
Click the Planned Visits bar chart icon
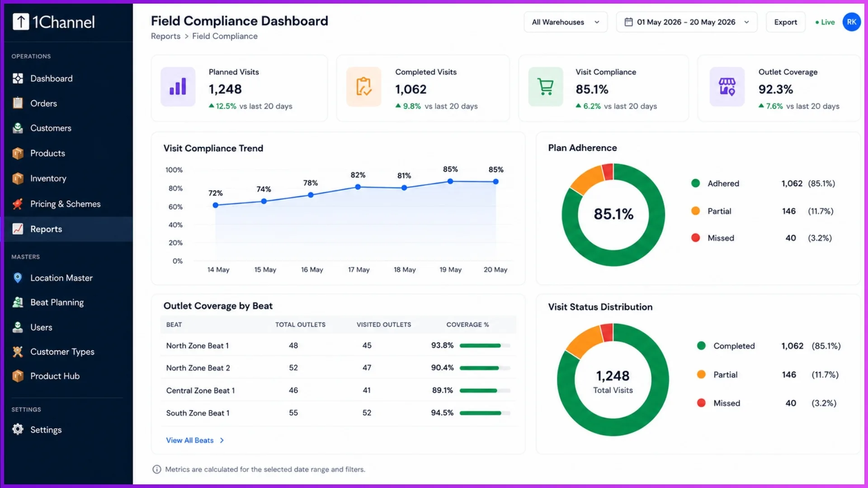tap(178, 87)
